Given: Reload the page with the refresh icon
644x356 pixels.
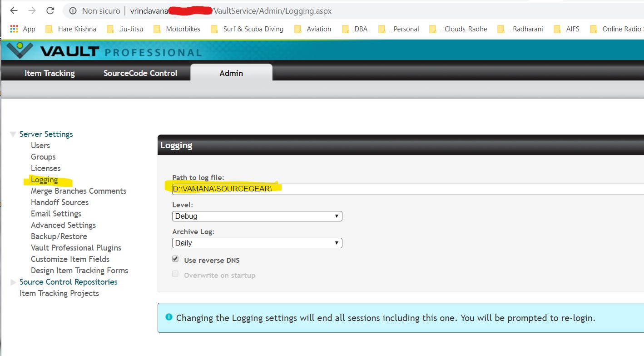Looking at the screenshot, I should (50, 10).
